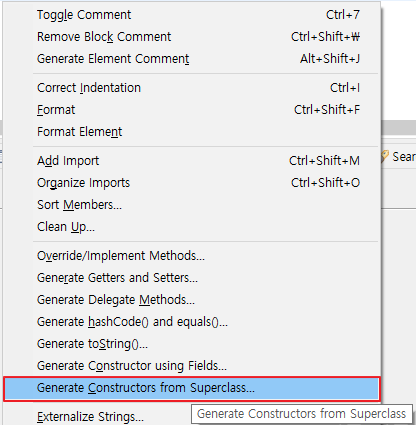The height and width of the screenshot is (425, 416).
Task: Choose Generate Getters and Setters
Action: tap(192, 278)
